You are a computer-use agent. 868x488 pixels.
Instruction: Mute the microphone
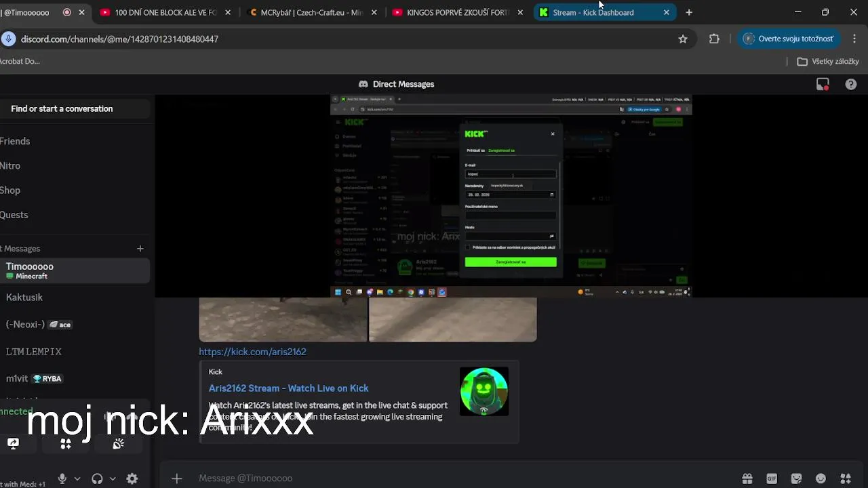coord(62,479)
